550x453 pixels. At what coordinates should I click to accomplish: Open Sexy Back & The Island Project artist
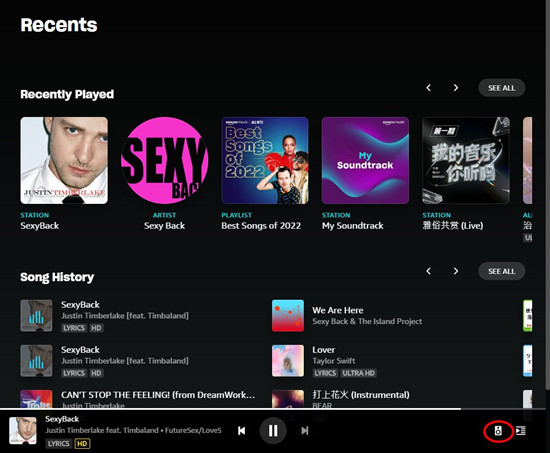(367, 321)
